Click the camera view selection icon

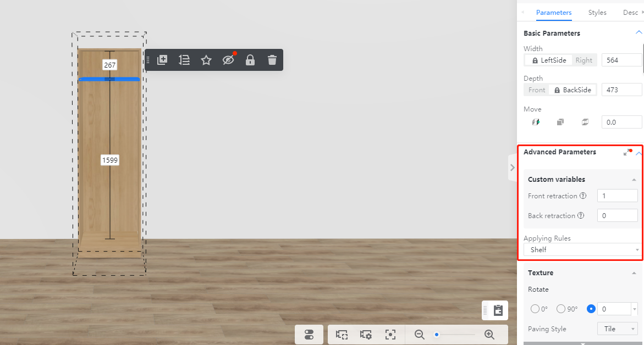coord(342,335)
